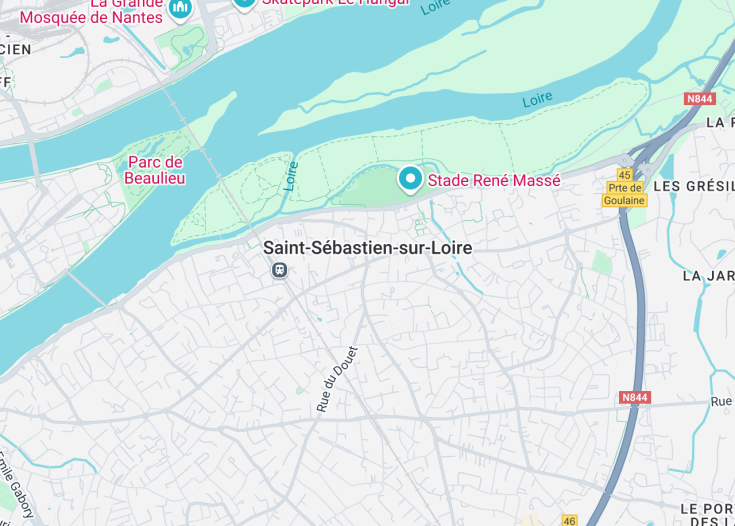The width and height of the screenshot is (735, 526).
Task: Click the exit 46 road badge
Action: coord(569,520)
